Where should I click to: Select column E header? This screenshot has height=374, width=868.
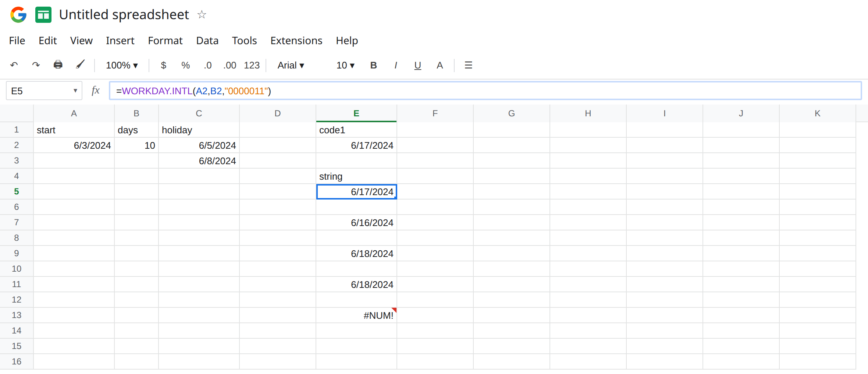pos(356,113)
